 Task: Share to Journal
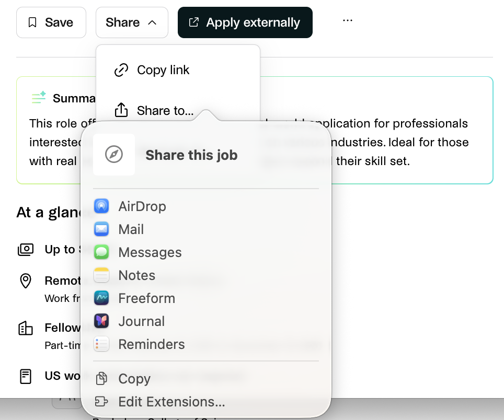click(x=205, y=321)
